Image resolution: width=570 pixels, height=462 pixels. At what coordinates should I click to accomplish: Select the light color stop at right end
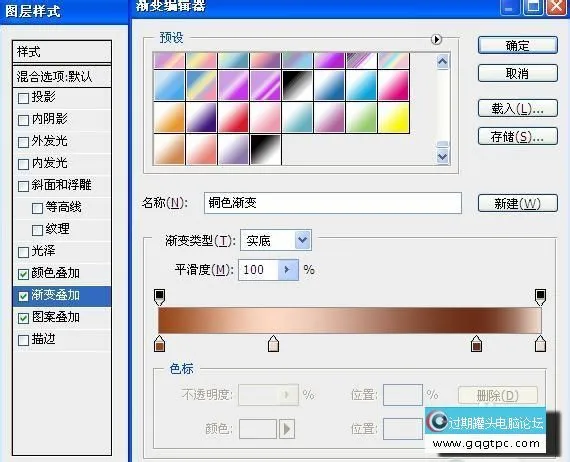click(x=541, y=344)
